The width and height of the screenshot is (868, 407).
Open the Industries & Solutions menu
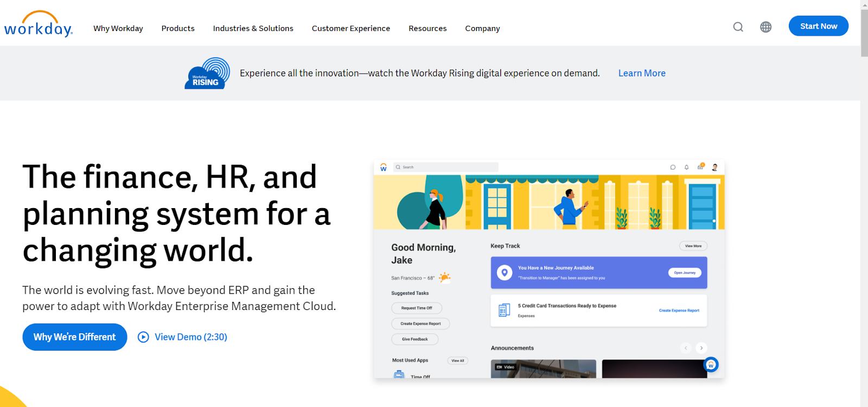[253, 28]
